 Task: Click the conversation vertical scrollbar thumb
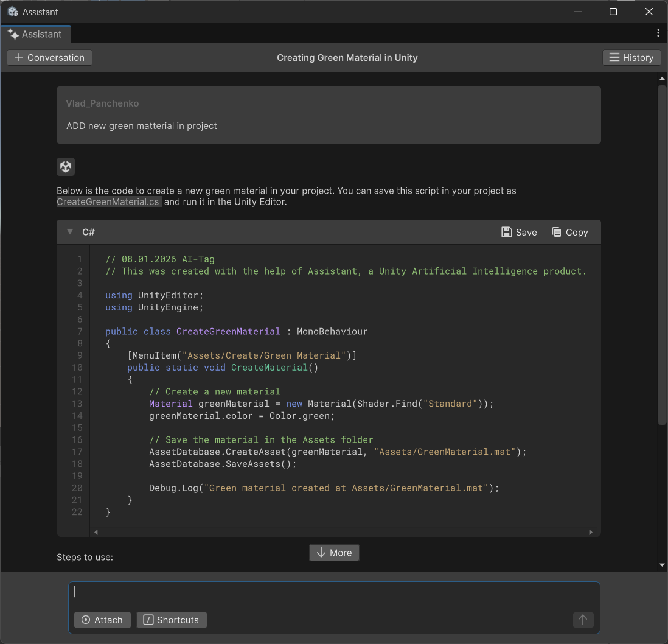[x=662, y=255]
